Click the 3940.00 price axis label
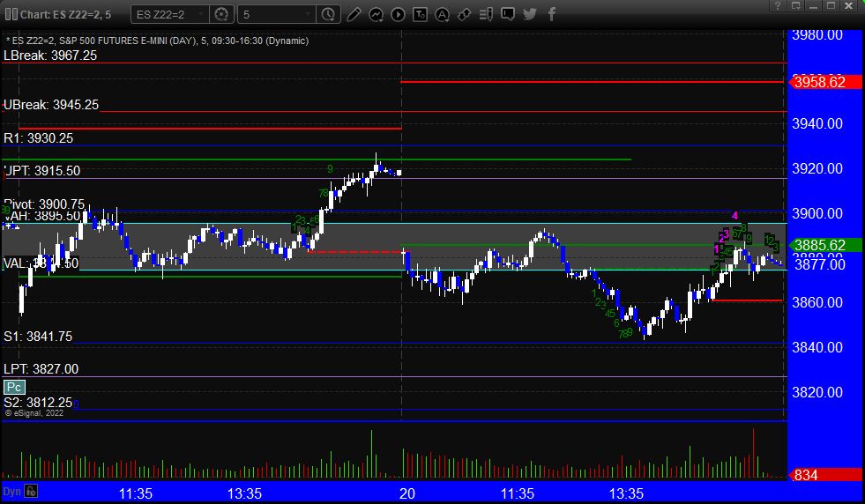 pyautogui.click(x=817, y=123)
